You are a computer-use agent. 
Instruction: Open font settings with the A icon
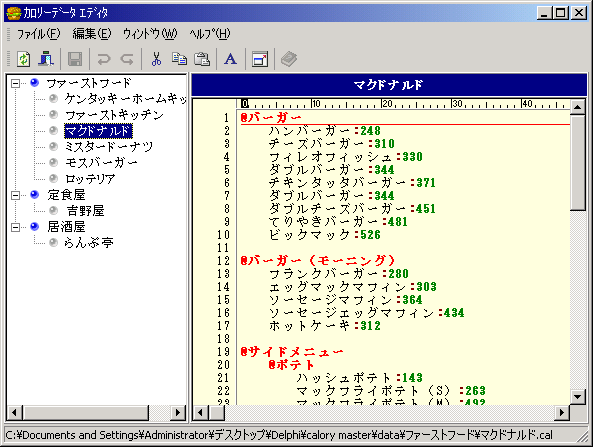pyautogui.click(x=230, y=59)
